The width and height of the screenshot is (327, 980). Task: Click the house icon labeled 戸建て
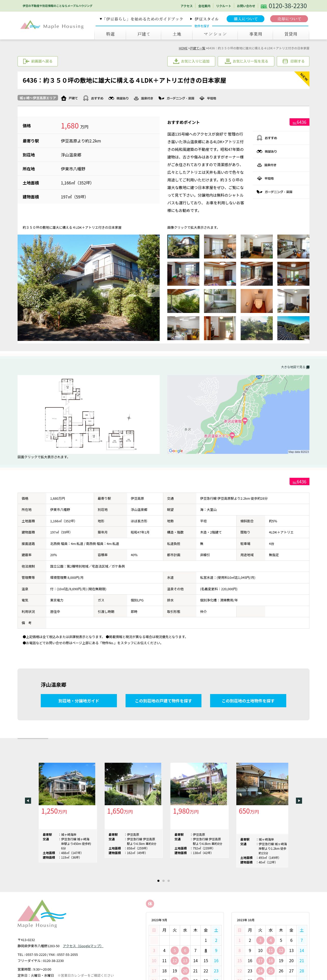pyautogui.click(x=64, y=98)
